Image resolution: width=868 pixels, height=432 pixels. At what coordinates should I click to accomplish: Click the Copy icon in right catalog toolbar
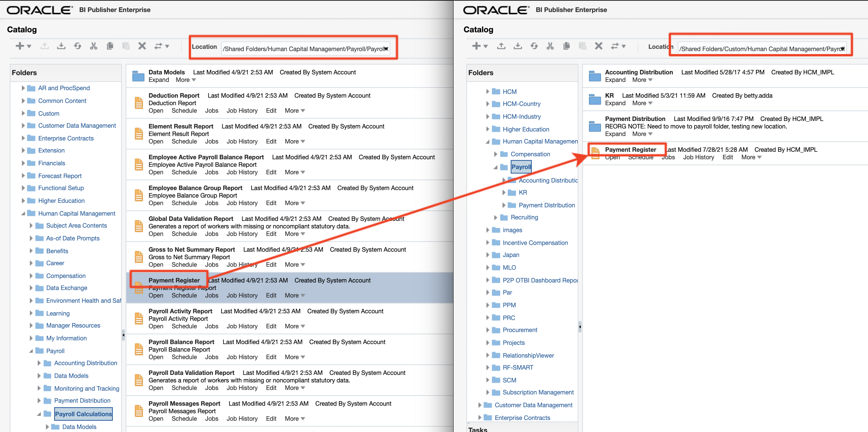pos(566,46)
